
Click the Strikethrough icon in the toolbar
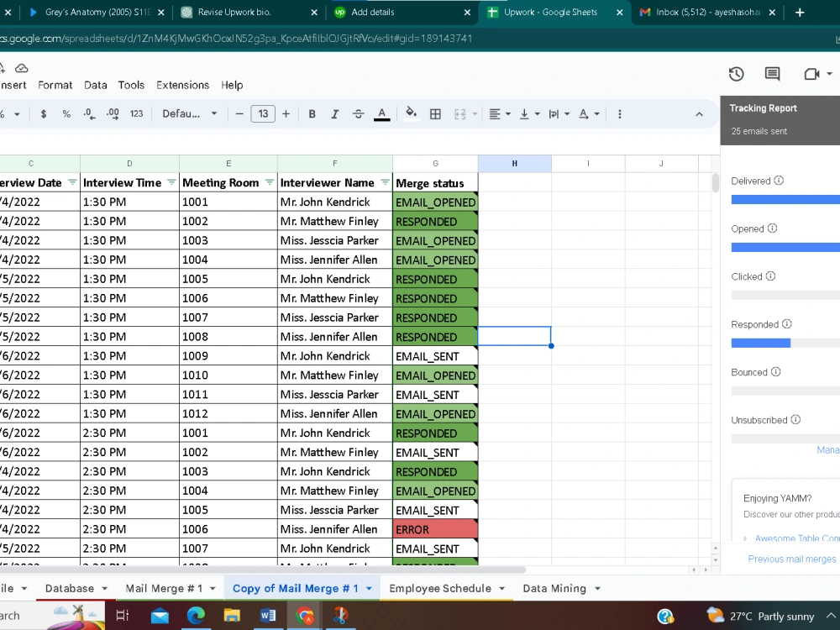pos(358,113)
